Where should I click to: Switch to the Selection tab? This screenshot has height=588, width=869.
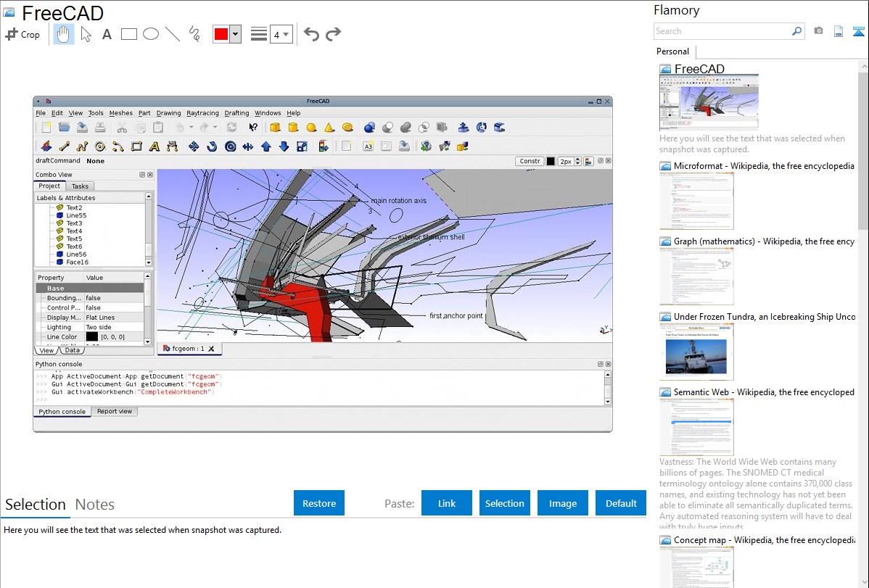[x=36, y=505]
